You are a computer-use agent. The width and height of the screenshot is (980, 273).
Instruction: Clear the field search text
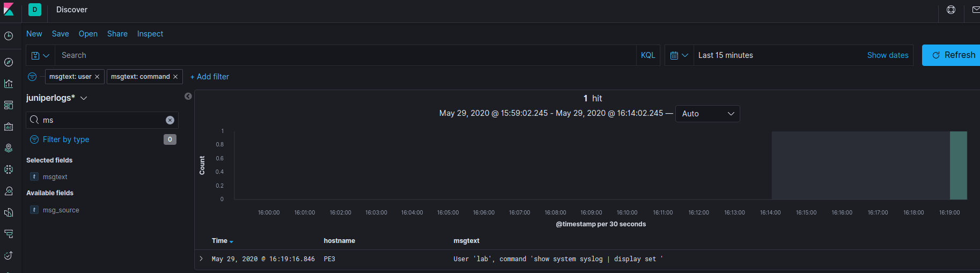click(x=170, y=120)
